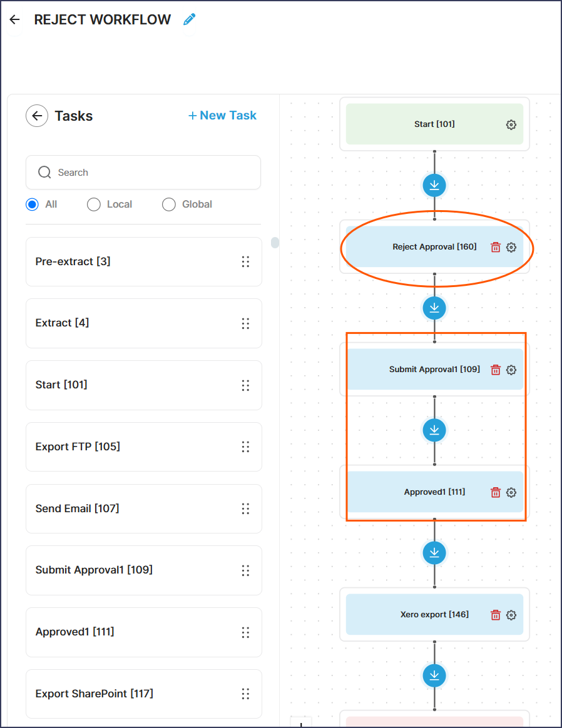Click the task list scrollbar thumb
This screenshot has width=562, height=728.
pos(275,243)
